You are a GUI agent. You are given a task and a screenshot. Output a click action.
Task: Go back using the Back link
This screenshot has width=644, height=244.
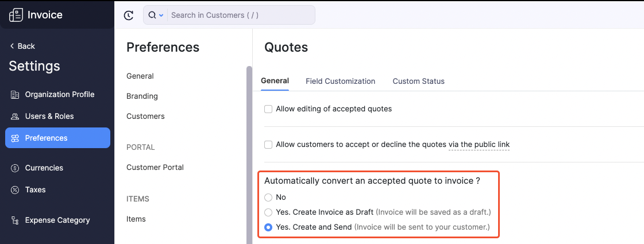[22, 46]
